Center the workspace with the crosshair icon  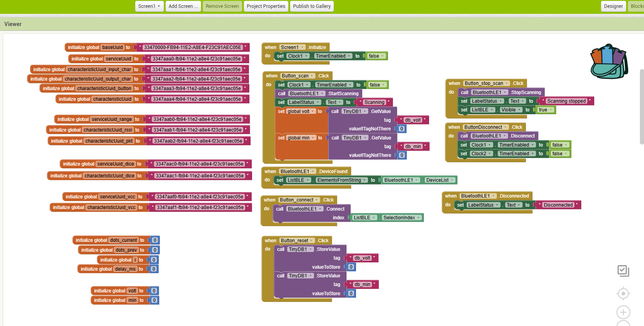tap(623, 294)
